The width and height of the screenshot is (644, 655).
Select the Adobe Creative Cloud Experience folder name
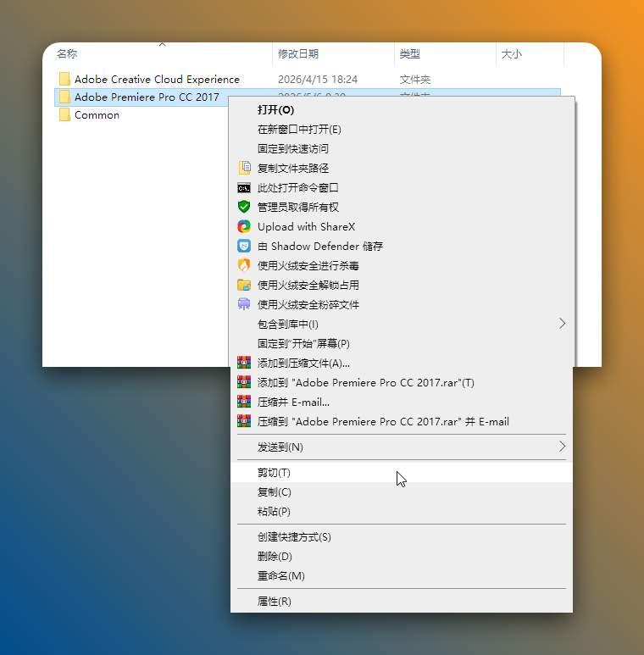pyautogui.click(x=157, y=80)
